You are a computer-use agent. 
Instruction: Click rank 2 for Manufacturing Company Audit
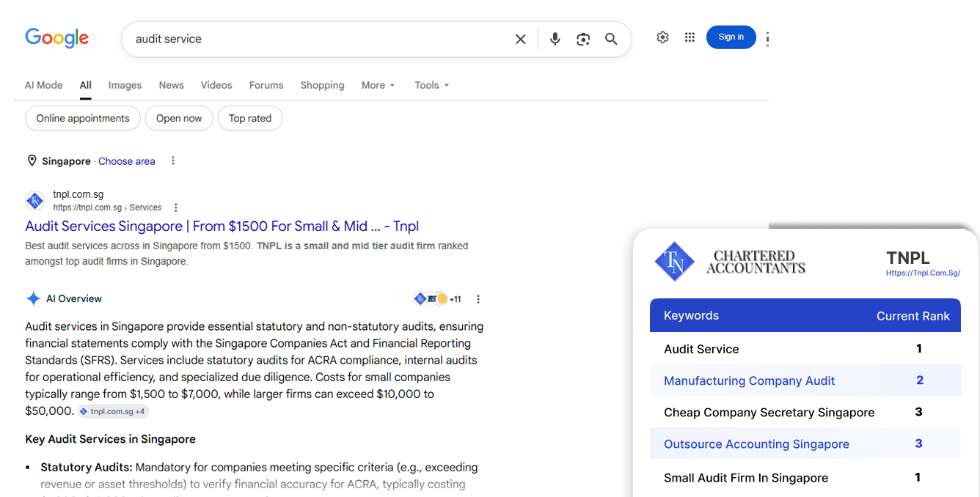click(x=919, y=380)
